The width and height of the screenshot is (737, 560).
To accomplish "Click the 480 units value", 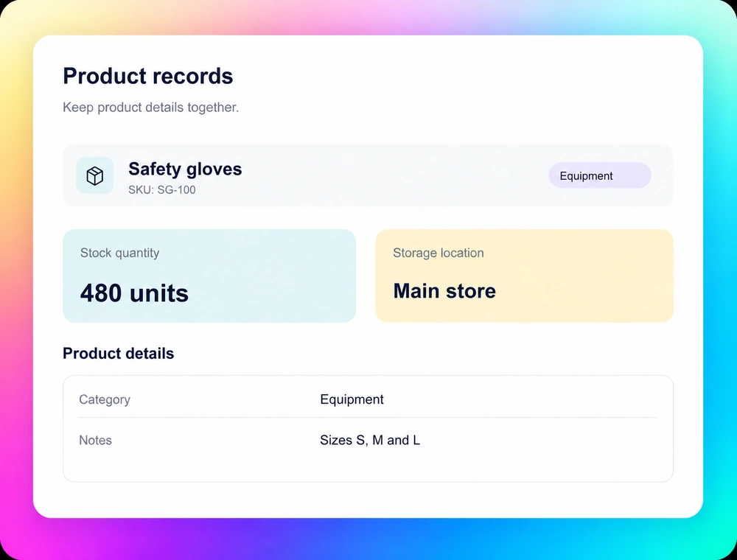I will point(134,293).
